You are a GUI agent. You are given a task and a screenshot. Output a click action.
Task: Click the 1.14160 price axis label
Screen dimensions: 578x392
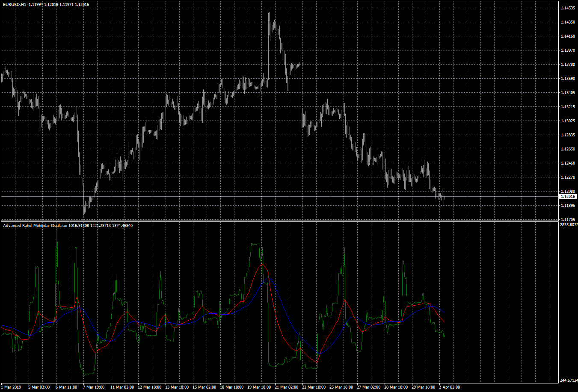tap(568, 36)
